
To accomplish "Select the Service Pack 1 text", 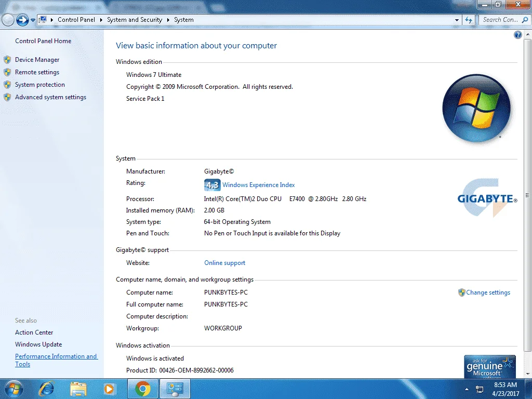I will [x=145, y=99].
